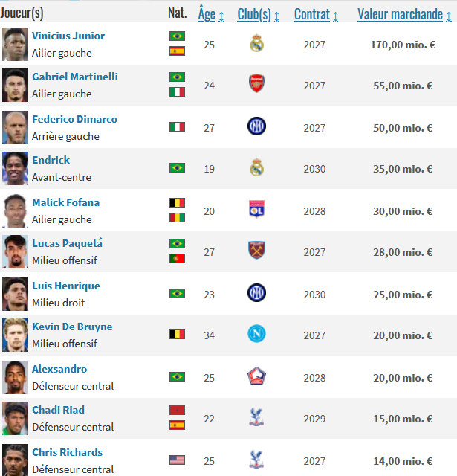Click West Ham crest in Lucas Paquetá row

click(x=256, y=250)
